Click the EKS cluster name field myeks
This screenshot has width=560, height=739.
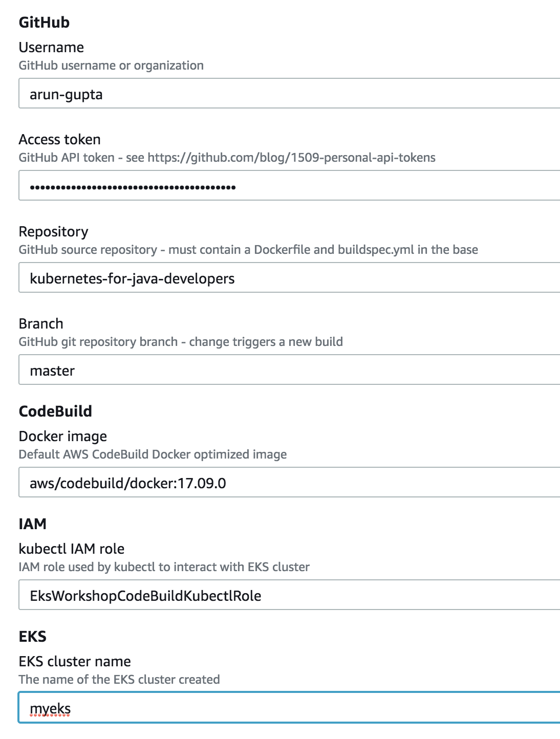(289, 708)
